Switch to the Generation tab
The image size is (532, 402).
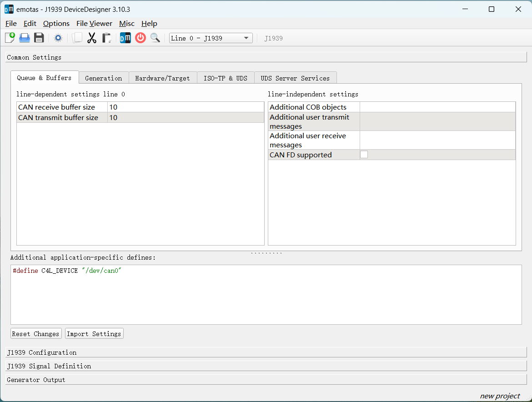click(x=104, y=78)
